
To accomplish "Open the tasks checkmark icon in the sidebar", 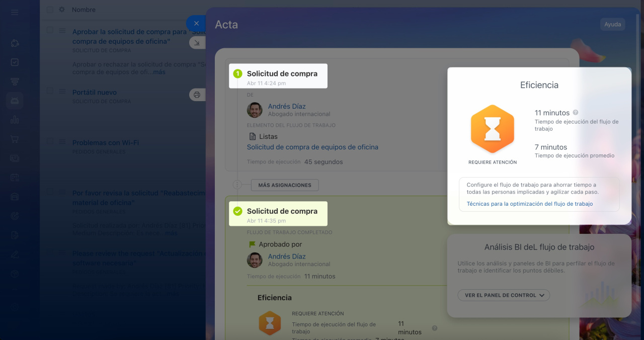I will pyautogui.click(x=15, y=62).
